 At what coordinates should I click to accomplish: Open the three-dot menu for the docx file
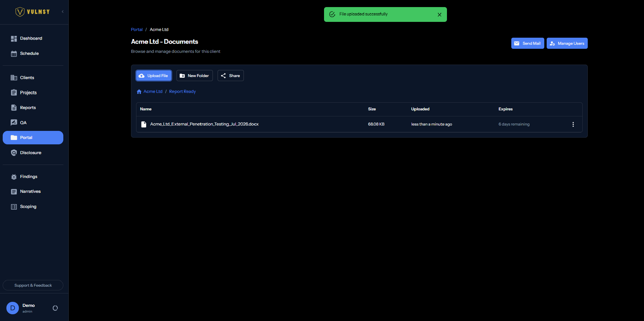(573, 124)
